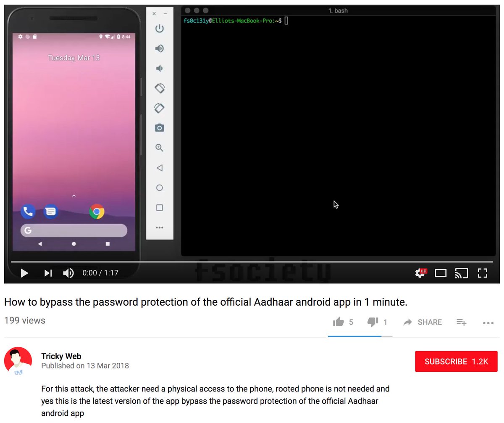Enter fullscreen mode

tap(483, 273)
